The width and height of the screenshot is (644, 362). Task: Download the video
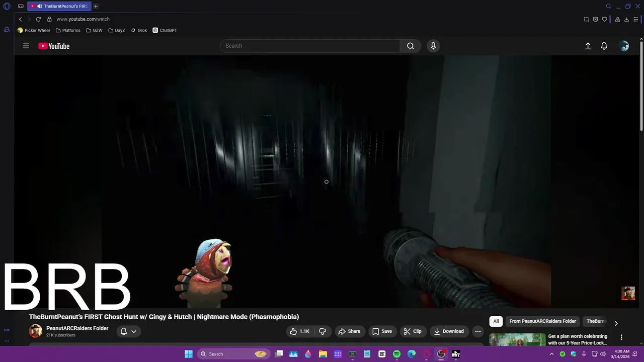click(449, 331)
